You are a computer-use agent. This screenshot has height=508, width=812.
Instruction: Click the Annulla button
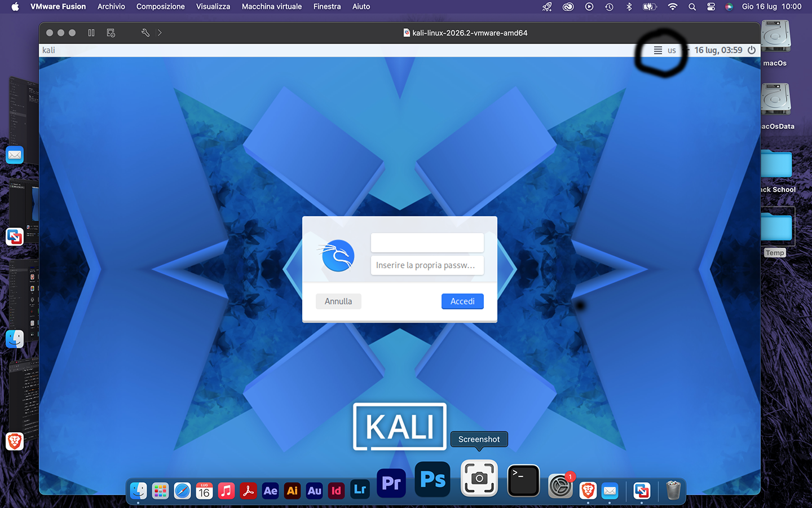tap(338, 301)
